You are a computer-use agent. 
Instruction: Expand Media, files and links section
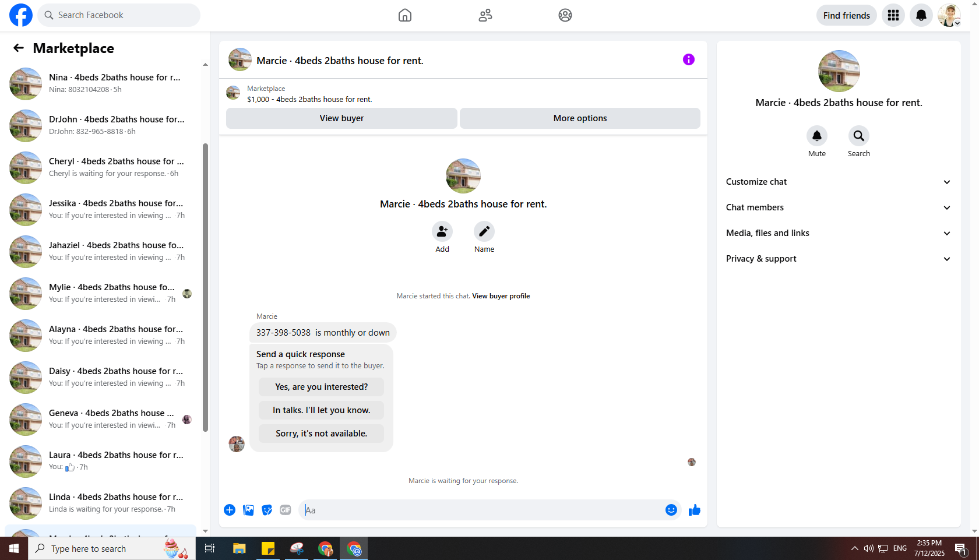pyautogui.click(x=839, y=233)
